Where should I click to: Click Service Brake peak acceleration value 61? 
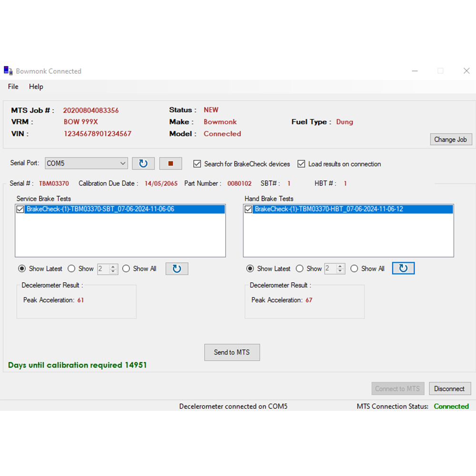[x=80, y=300]
